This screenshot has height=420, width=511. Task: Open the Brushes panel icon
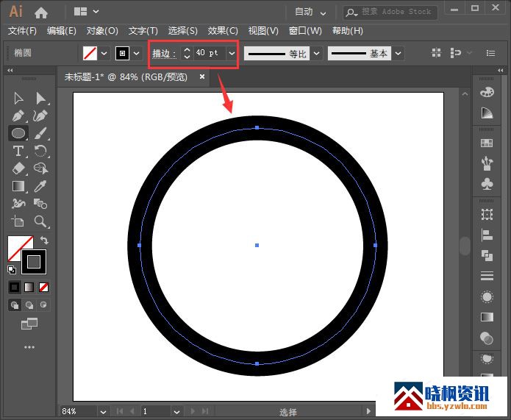[487, 163]
